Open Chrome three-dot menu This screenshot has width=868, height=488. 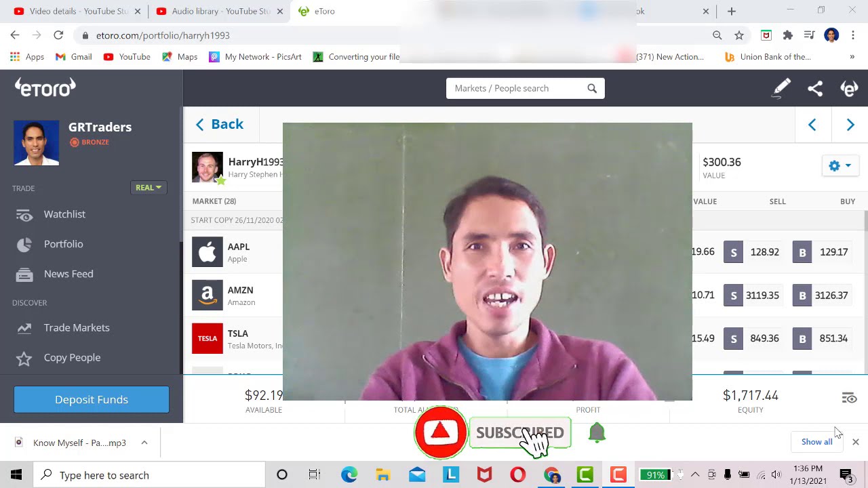coord(853,35)
